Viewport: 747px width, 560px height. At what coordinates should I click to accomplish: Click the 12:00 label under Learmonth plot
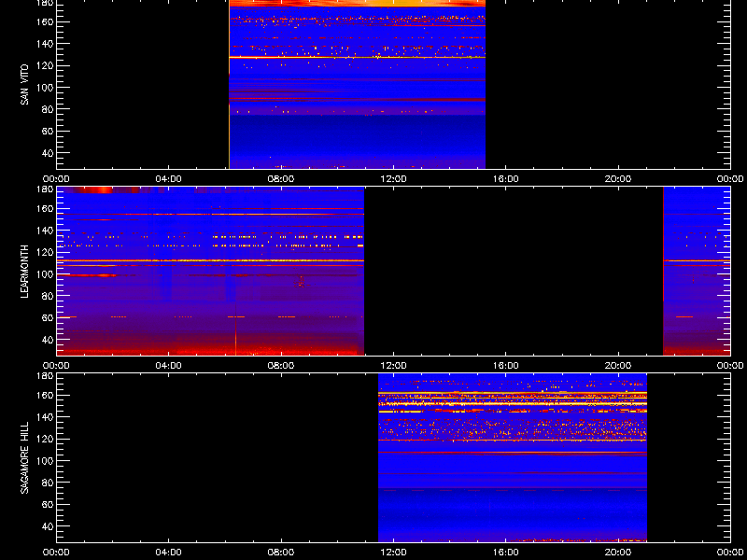tap(393, 366)
